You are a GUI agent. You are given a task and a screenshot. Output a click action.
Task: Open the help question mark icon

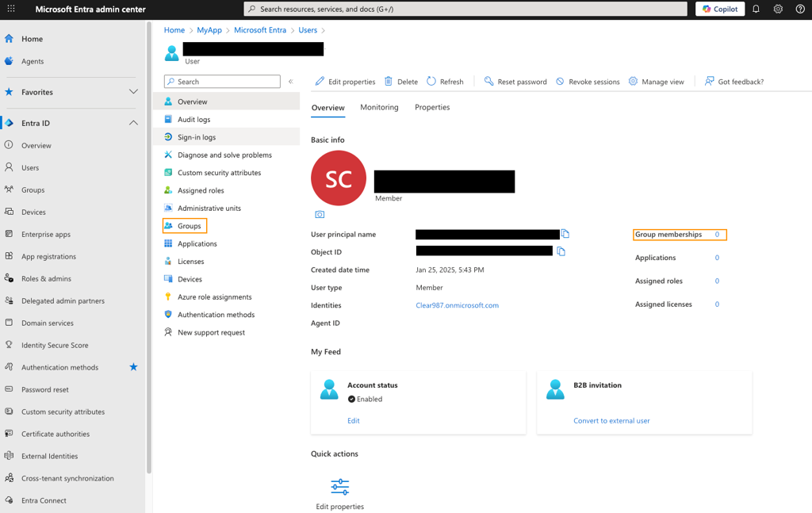coord(800,9)
